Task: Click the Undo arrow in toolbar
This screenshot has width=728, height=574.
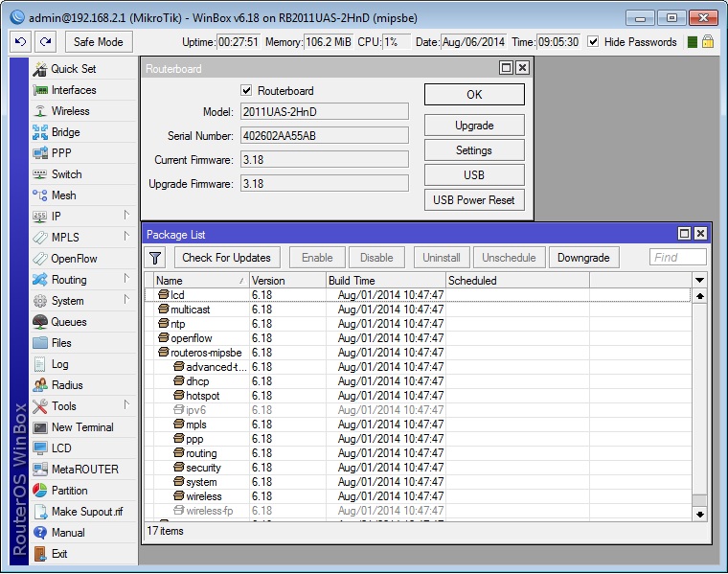Action: [20, 42]
